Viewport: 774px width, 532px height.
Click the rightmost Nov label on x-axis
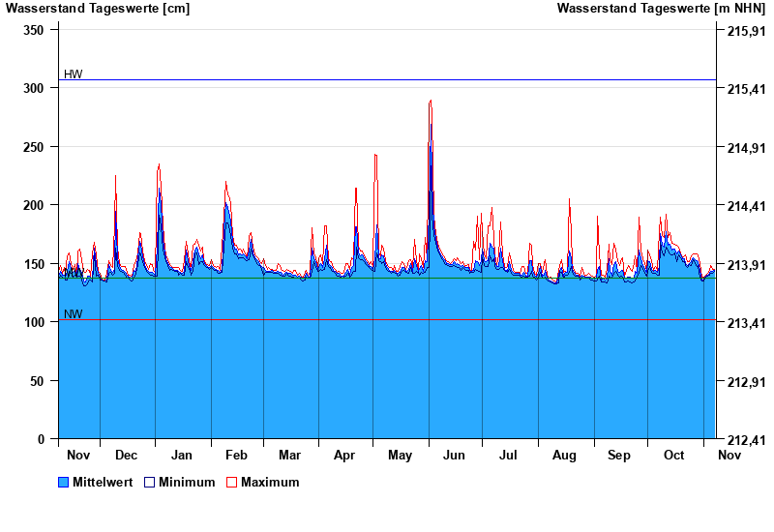[729, 455]
